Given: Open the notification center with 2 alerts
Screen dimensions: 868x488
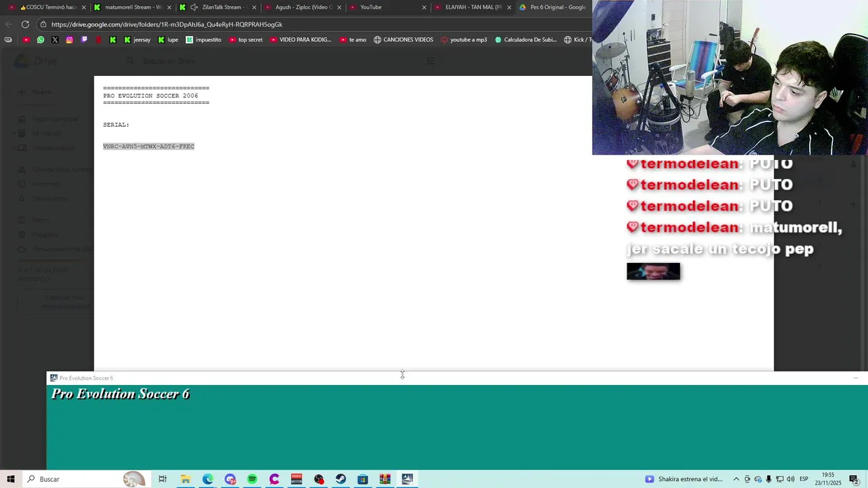Looking at the screenshot, I should (x=854, y=479).
